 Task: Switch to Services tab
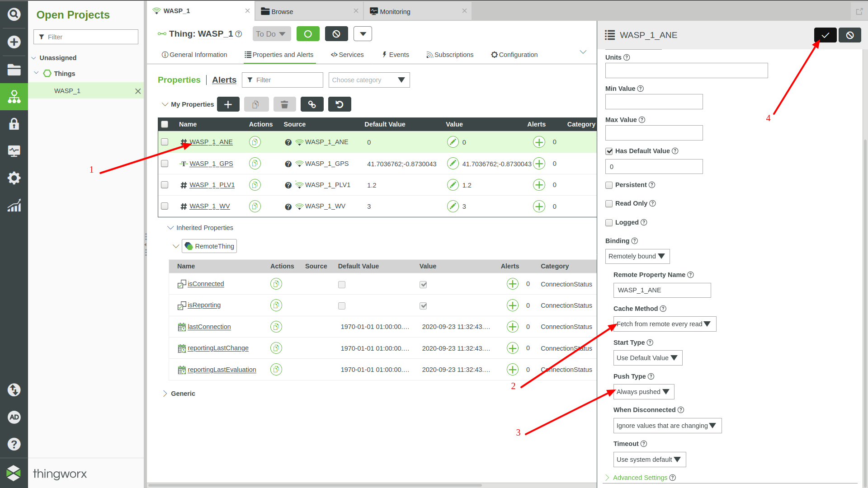pyautogui.click(x=347, y=55)
